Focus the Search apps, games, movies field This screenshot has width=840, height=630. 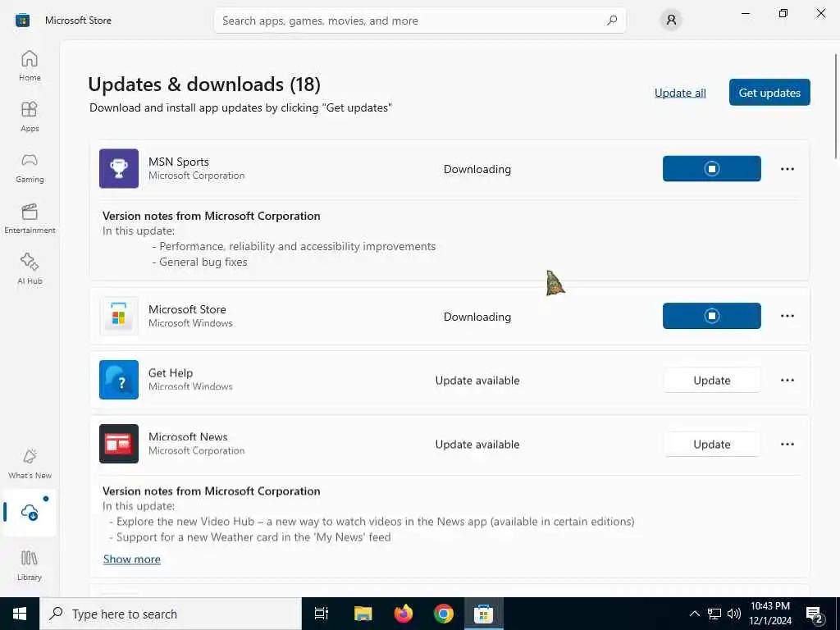(419, 21)
